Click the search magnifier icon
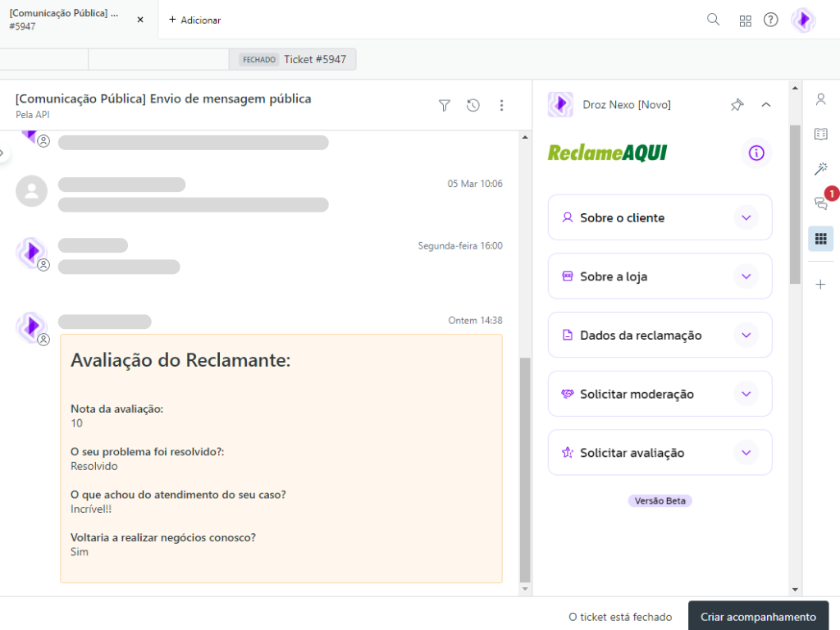Screen dimensions: 840x630 (713, 20)
